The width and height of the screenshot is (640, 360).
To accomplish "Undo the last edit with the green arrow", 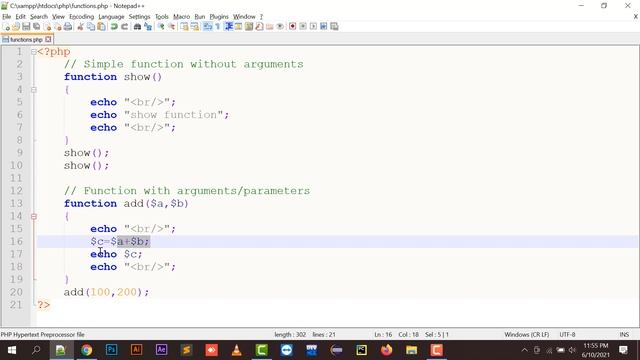I will [x=114, y=27].
